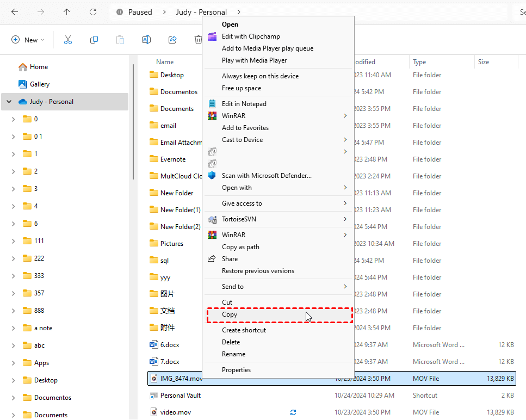This screenshot has height=420, width=526.
Task: Navigate back with the back arrow
Action: (15, 12)
